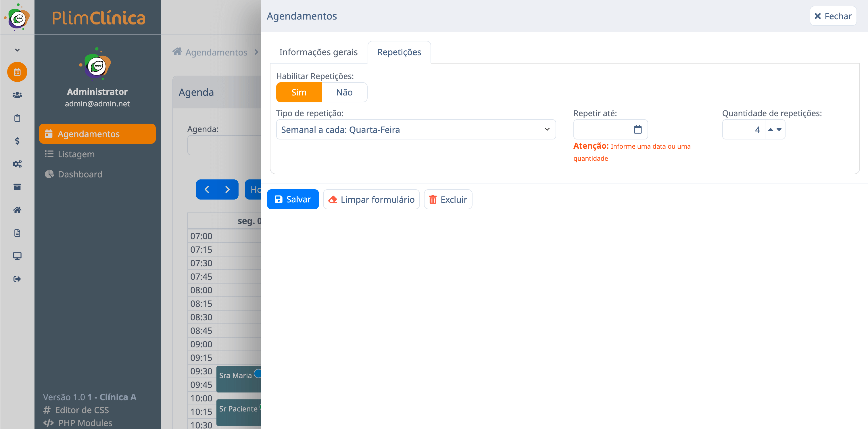Open the clipboard icon in icon rail

tap(17, 118)
